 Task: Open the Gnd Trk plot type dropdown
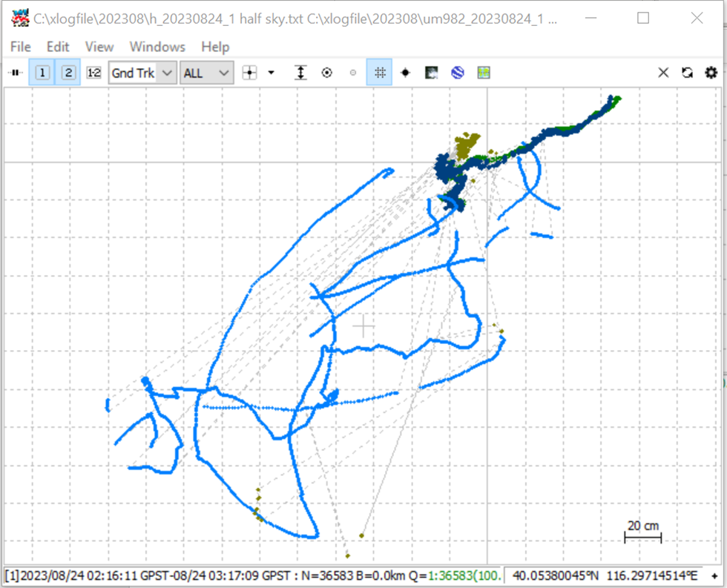(142, 73)
